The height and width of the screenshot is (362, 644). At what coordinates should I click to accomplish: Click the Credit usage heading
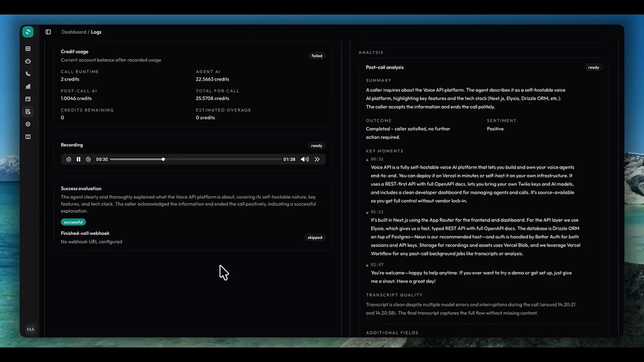(x=74, y=51)
